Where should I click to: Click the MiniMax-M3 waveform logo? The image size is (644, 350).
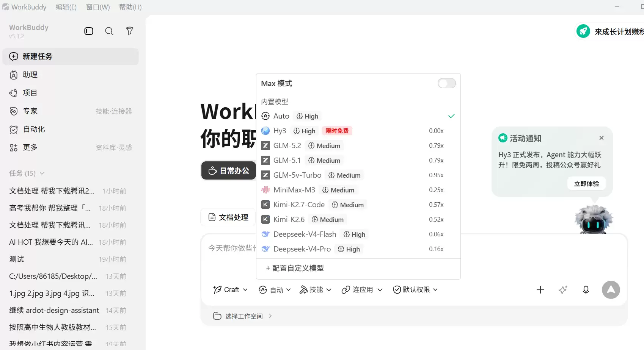(x=265, y=190)
